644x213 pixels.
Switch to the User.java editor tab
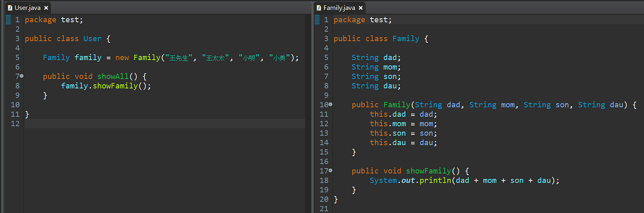[28, 8]
